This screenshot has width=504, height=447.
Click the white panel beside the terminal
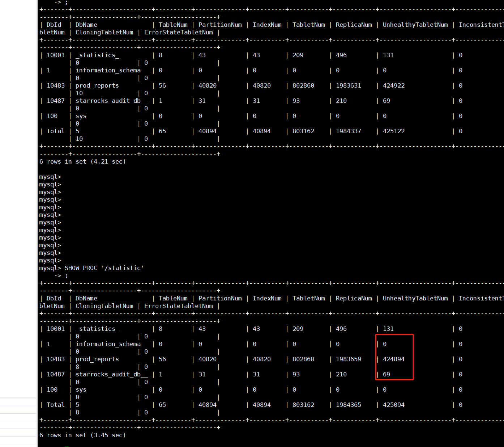(x=18, y=181)
